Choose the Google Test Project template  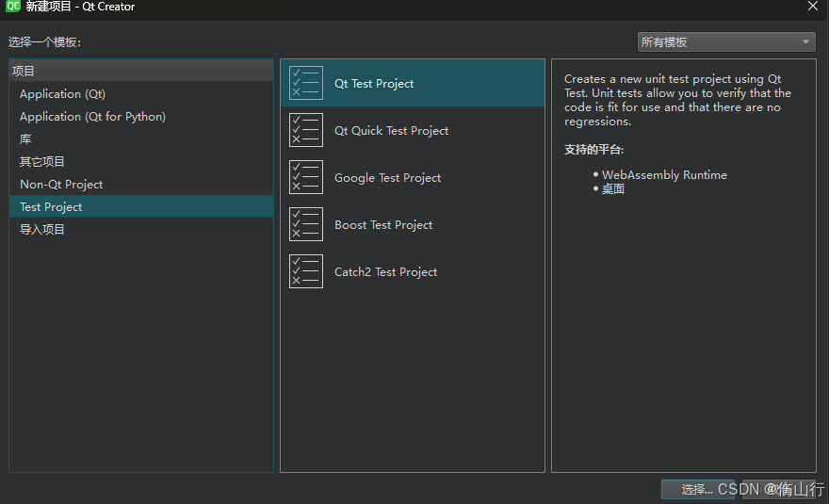click(413, 177)
